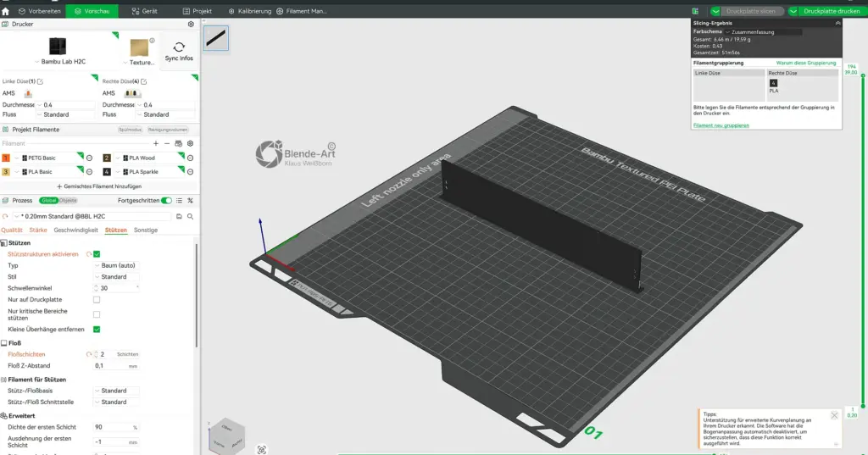Screen dimensions: 868x455
Task: Click the left nozzle AMS filament icon
Action: (x=28, y=93)
